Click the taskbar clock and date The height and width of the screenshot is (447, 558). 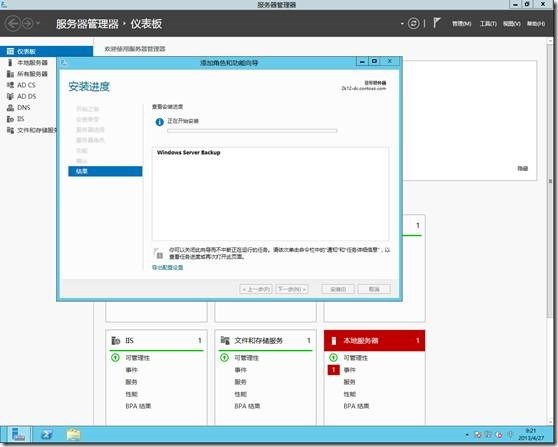[531, 435]
